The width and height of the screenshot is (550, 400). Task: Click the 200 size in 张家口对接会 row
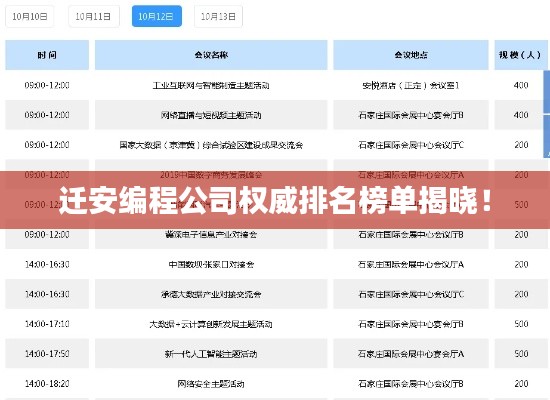pos(521,264)
